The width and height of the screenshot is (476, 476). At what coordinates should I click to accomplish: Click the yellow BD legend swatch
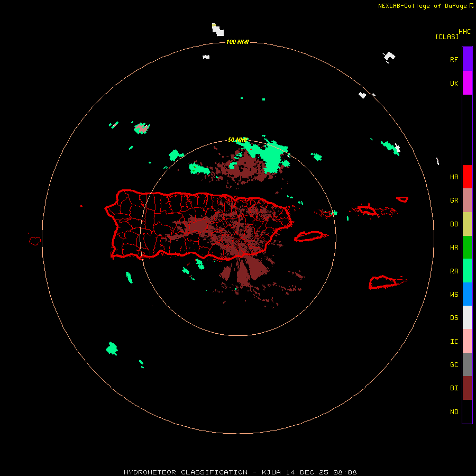[467, 224]
